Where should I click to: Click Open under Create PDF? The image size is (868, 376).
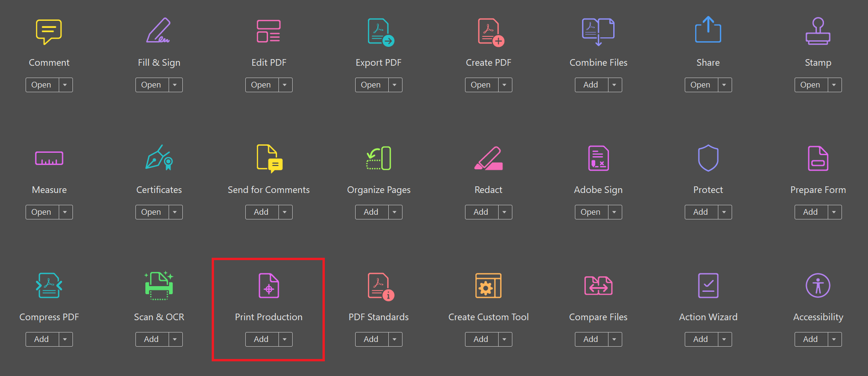click(x=481, y=85)
